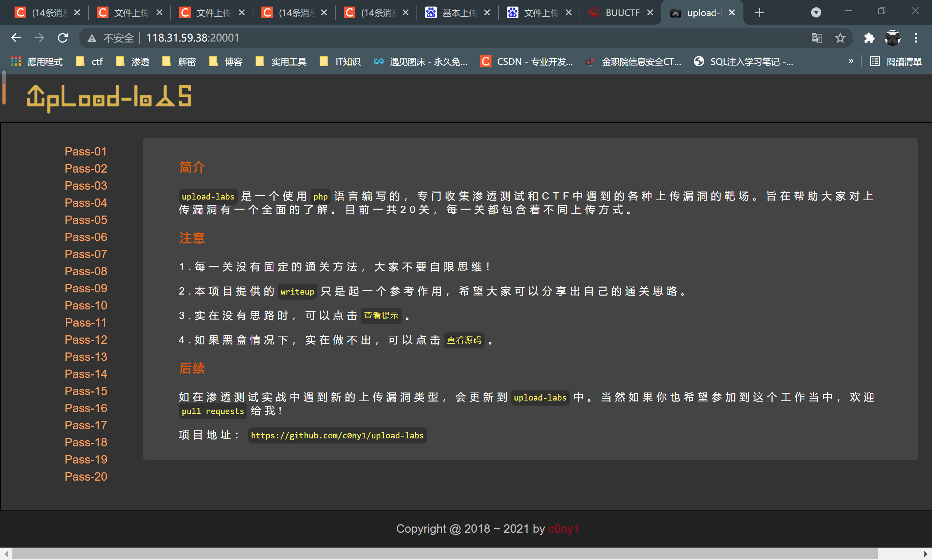The height and width of the screenshot is (560, 932).
Task: Go back to the previous page
Action: (16, 38)
